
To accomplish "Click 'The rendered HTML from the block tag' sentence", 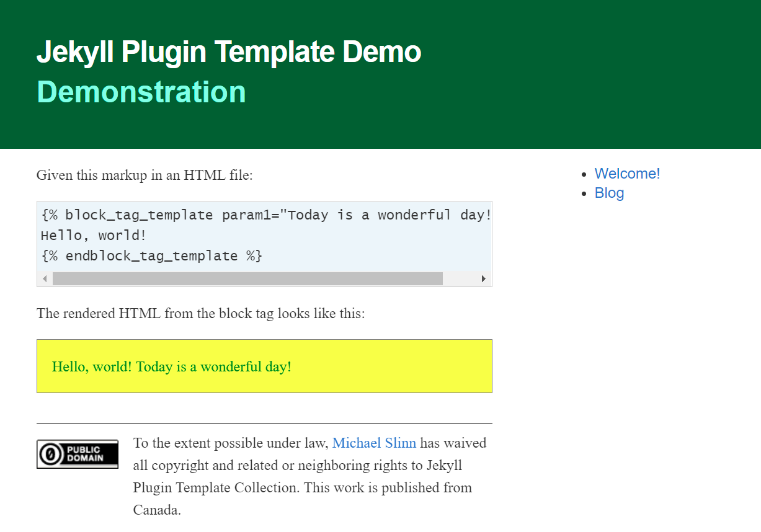I will pyautogui.click(x=201, y=313).
